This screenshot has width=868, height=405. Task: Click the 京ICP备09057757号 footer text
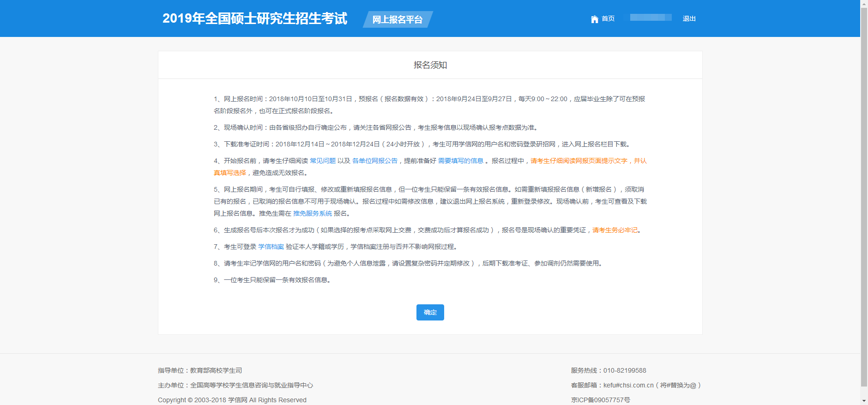(600, 400)
